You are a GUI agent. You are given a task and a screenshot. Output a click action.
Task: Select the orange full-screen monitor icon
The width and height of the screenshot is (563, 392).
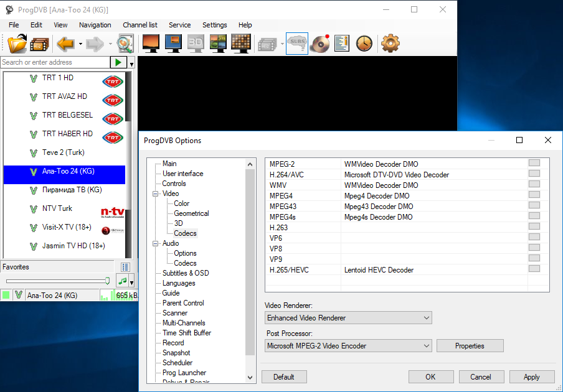pos(151,44)
